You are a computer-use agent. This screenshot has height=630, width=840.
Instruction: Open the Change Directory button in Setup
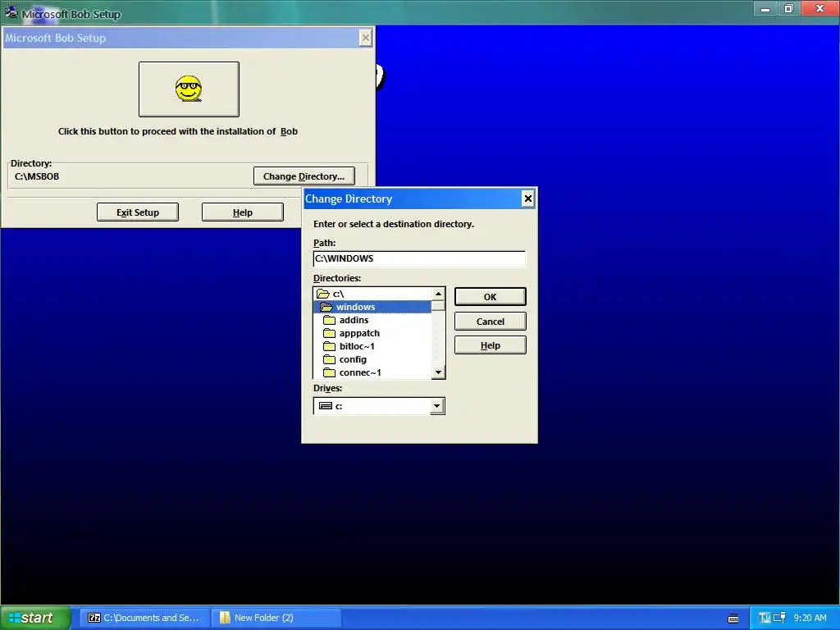(304, 176)
